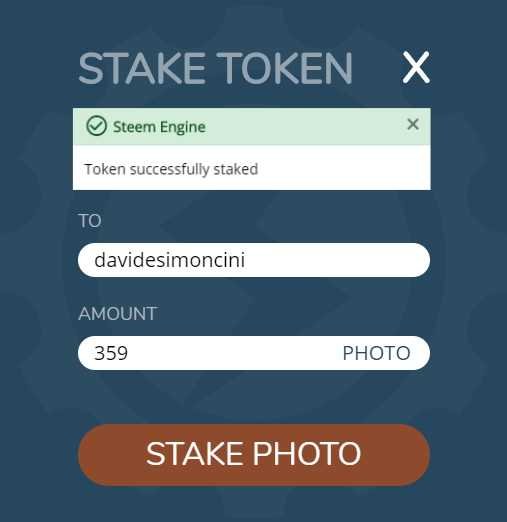Click the AMOUNT field label
Viewport: 507px width, 522px height.
tap(118, 314)
